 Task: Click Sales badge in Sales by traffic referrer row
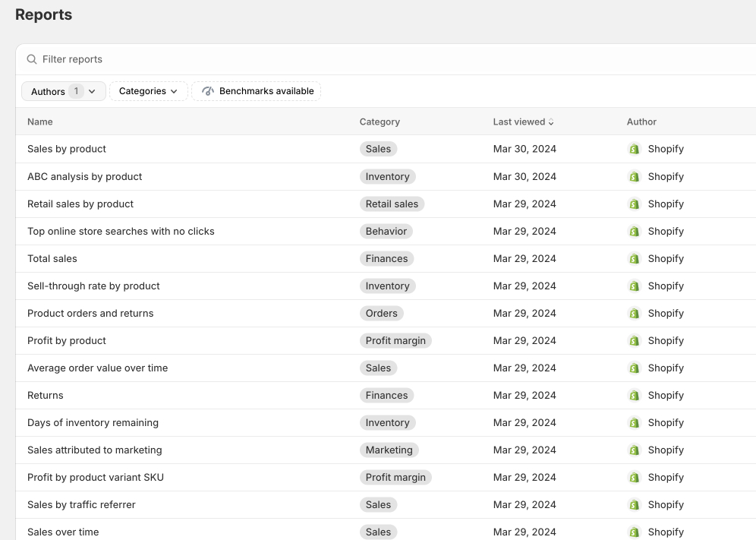click(379, 505)
